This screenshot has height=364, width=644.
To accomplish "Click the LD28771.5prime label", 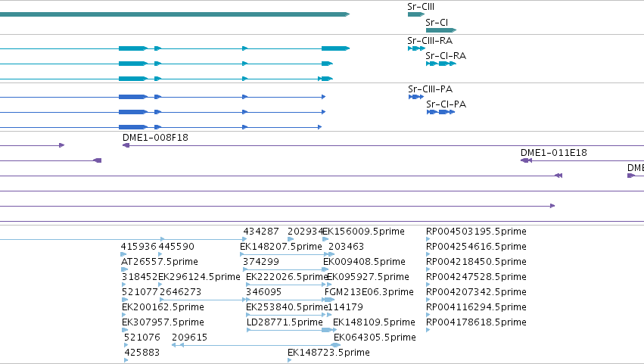I will click(285, 323).
